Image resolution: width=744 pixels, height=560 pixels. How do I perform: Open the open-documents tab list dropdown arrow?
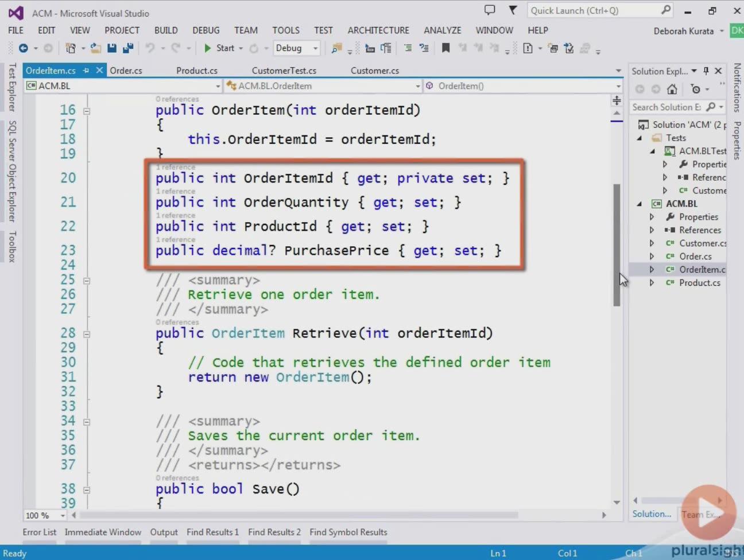pos(618,71)
